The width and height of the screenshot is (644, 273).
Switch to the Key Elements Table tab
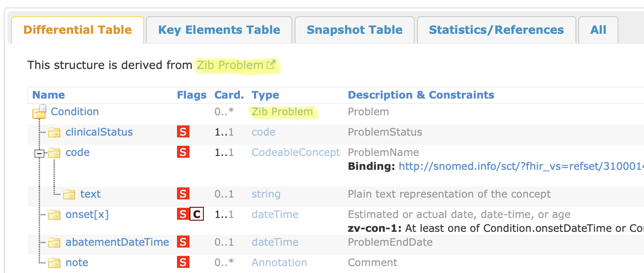219,30
